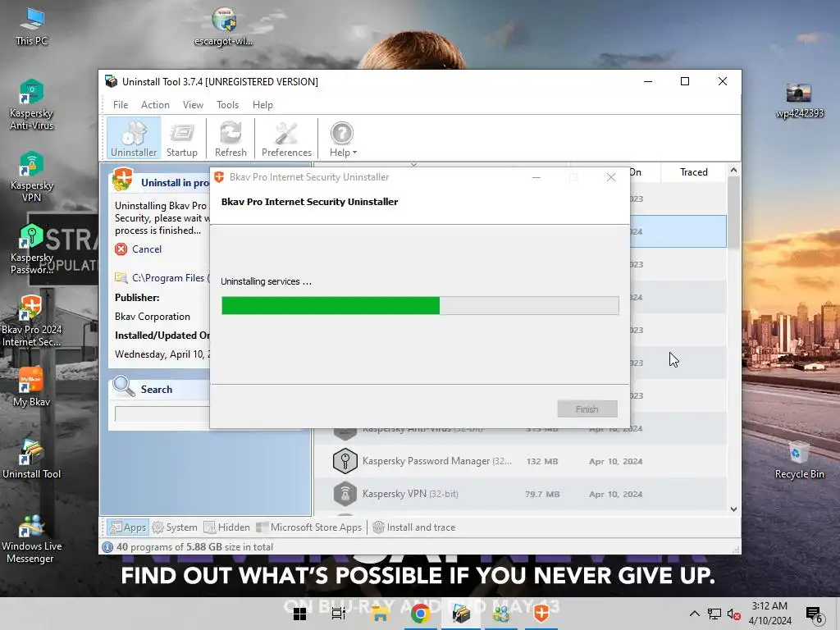Open the Recycle Bin

tap(799, 459)
